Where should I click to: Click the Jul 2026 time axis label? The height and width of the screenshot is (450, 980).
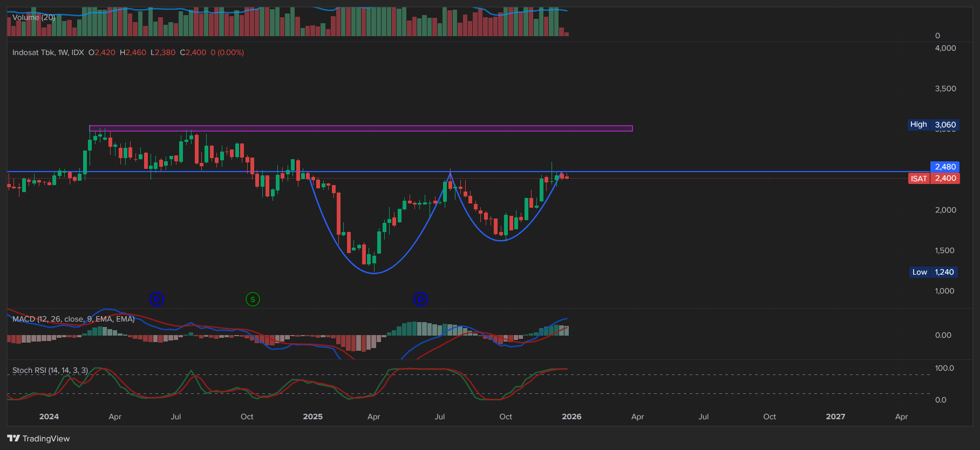[x=704, y=417]
